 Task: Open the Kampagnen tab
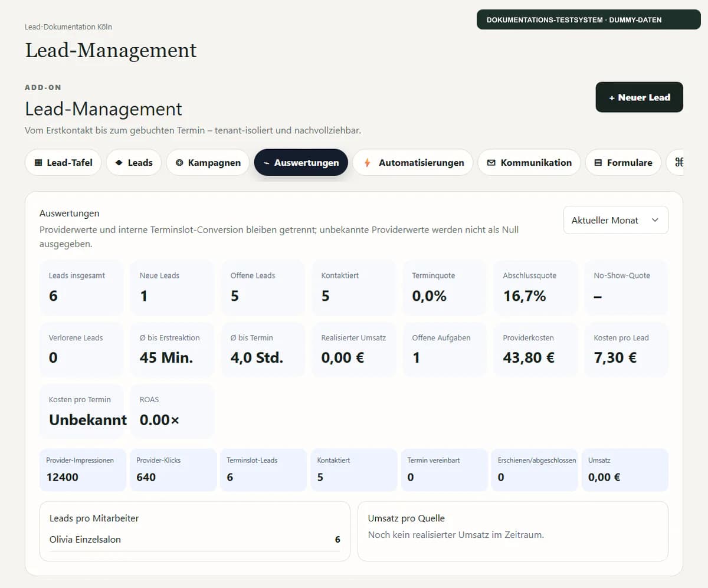pyautogui.click(x=208, y=162)
